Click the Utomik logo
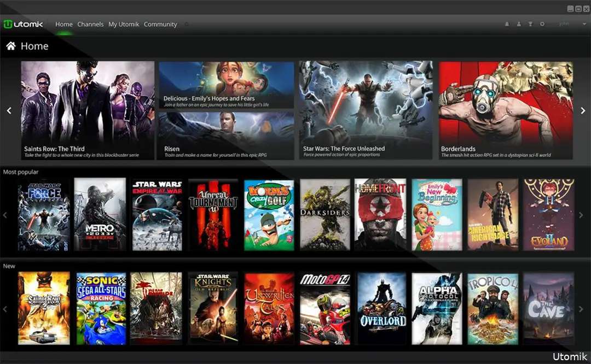The image size is (591, 364). (x=24, y=24)
